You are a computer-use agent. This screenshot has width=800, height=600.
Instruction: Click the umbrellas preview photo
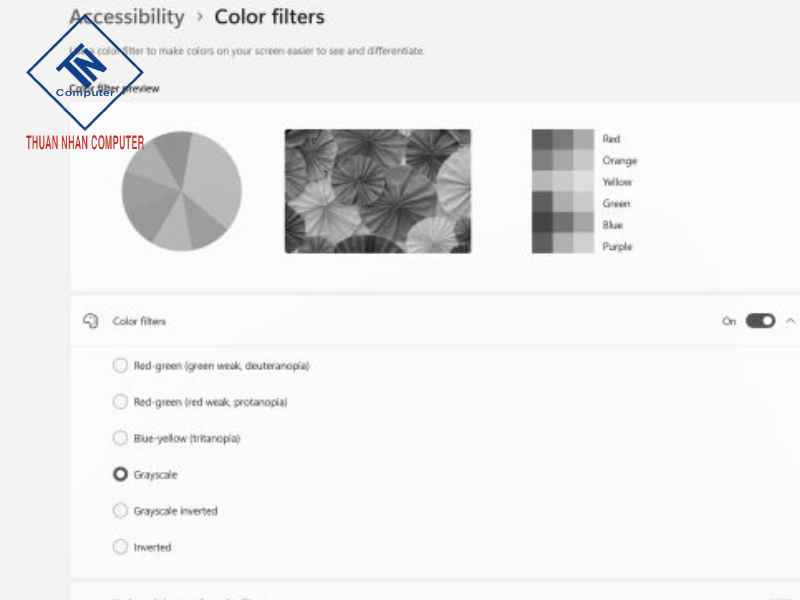pyautogui.click(x=377, y=190)
